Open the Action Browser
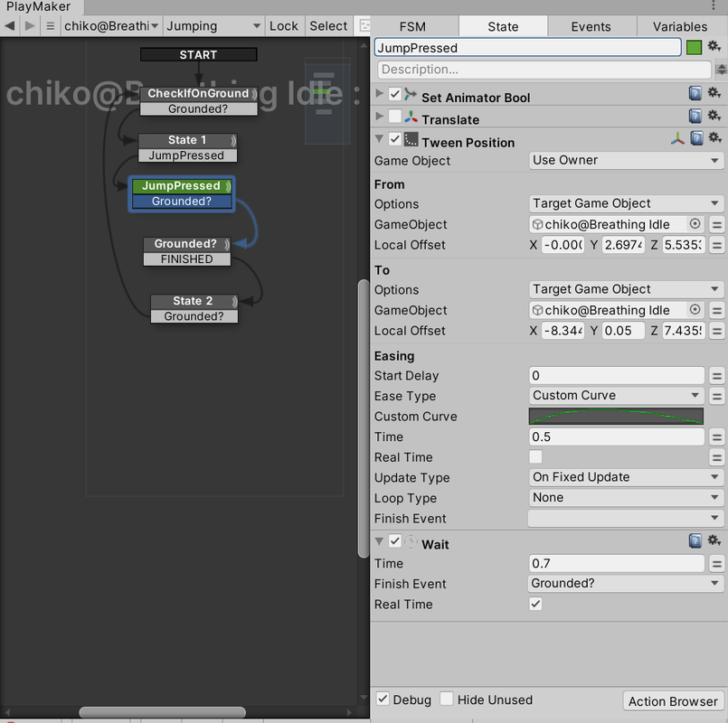Viewport: 728px width, 723px height. pyautogui.click(x=673, y=700)
